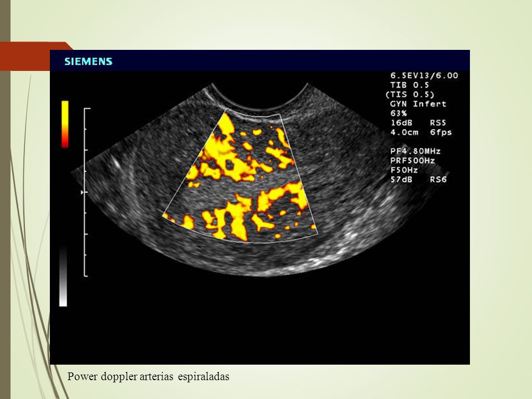Select the 57dB Doppler gain value
This screenshot has width=532, height=399.
click(x=401, y=180)
